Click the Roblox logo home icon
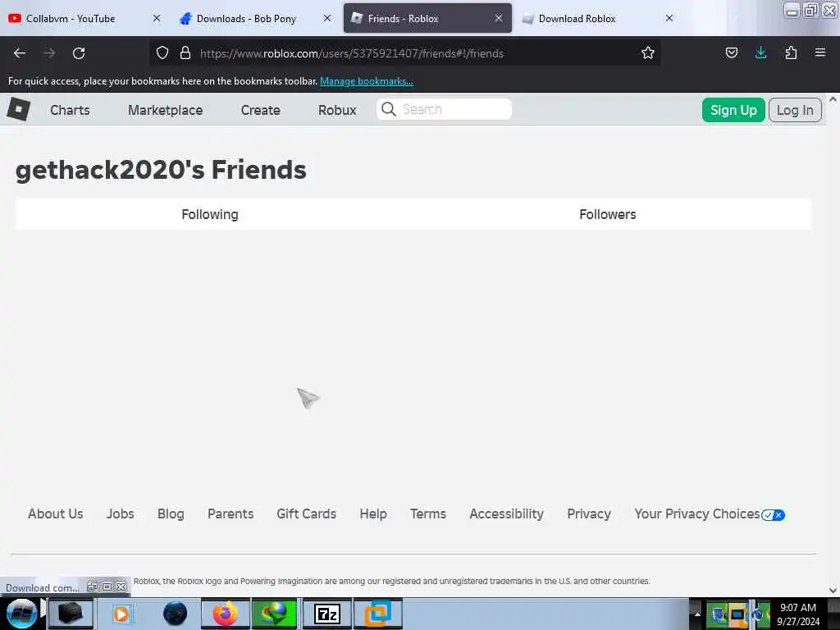 [x=19, y=109]
